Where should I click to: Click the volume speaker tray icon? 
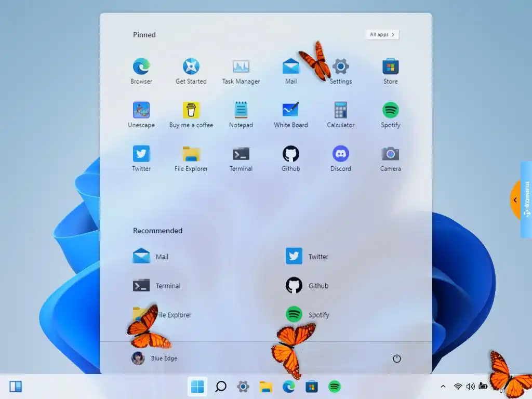[470, 387]
